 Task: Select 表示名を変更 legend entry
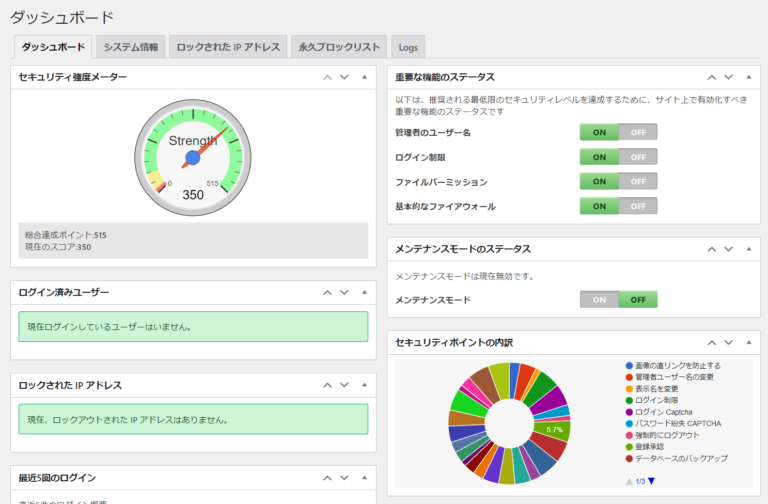[652, 389]
